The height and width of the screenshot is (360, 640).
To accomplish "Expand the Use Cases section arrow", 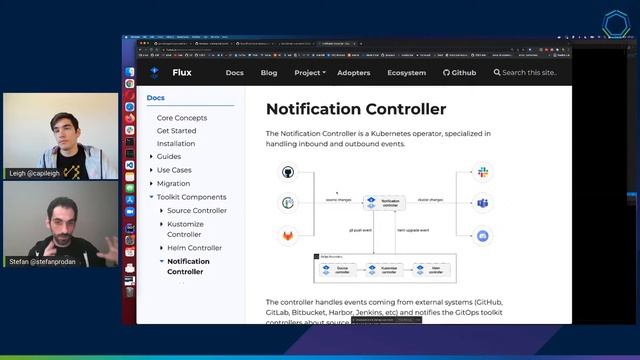I will coord(151,170).
